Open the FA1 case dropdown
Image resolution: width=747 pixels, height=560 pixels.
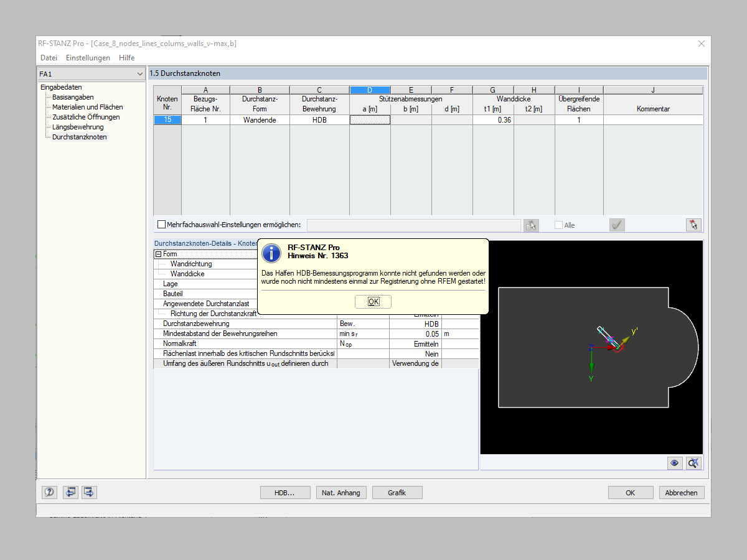click(91, 74)
